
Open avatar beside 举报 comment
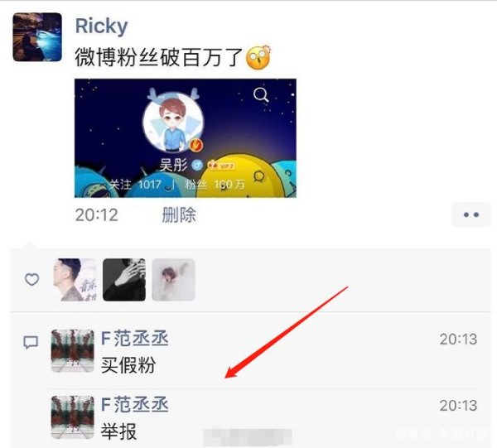pos(73,417)
